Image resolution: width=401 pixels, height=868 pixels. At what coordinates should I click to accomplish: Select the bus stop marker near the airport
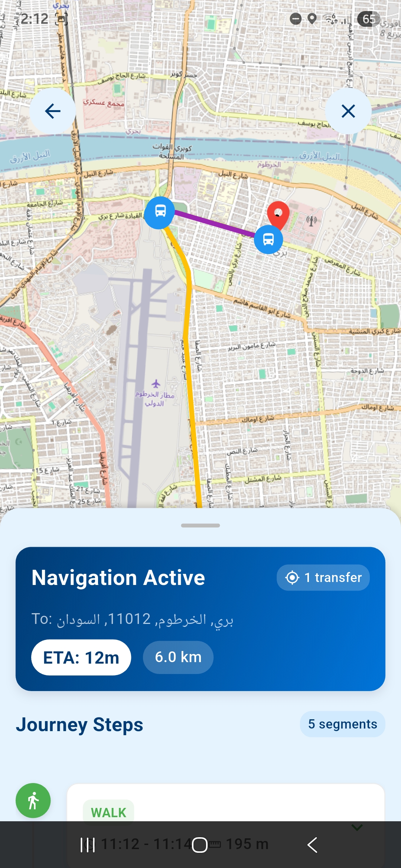click(160, 212)
